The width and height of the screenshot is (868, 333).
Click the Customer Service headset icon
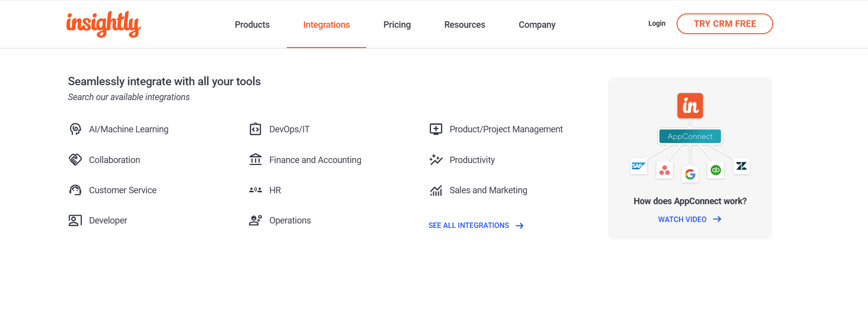click(x=75, y=190)
